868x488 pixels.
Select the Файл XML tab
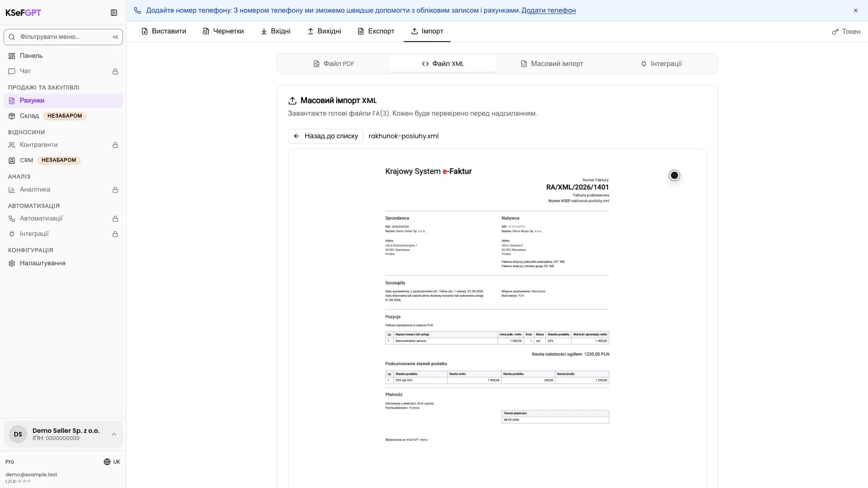click(x=443, y=64)
